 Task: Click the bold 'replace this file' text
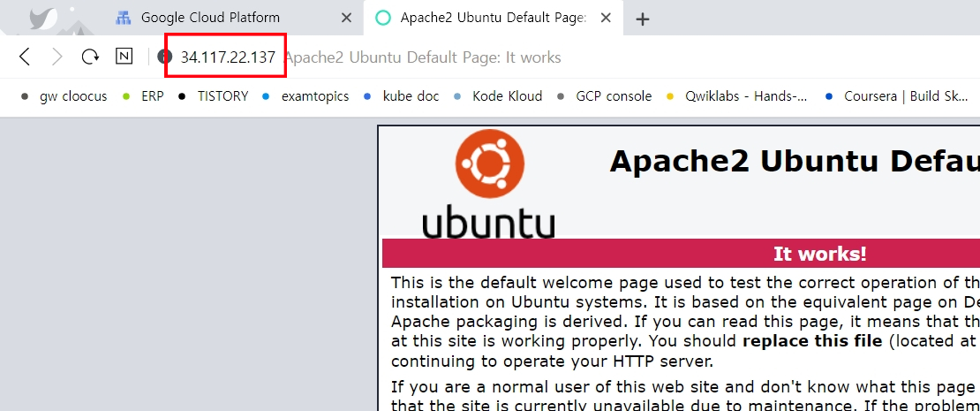pyautogui.click(x=812, y=341)
